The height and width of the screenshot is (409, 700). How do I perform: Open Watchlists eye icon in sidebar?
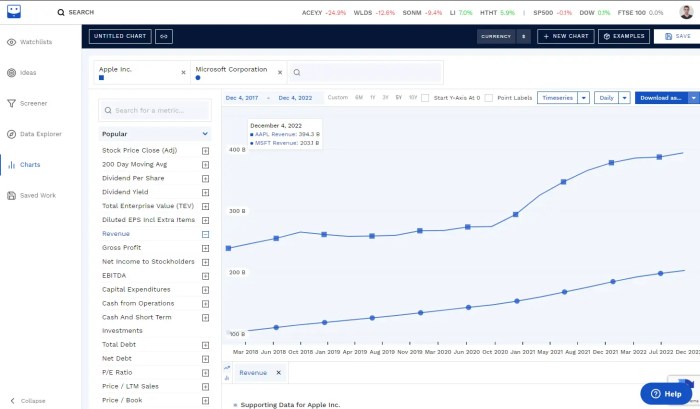click(12, 42)
